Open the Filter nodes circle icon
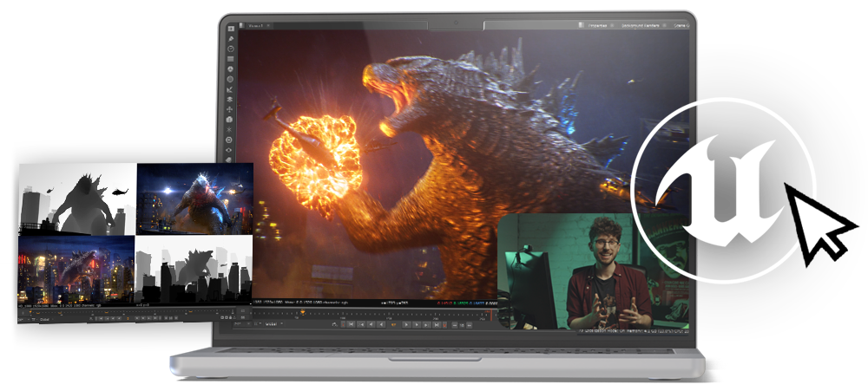 click(x=230, y=79)
